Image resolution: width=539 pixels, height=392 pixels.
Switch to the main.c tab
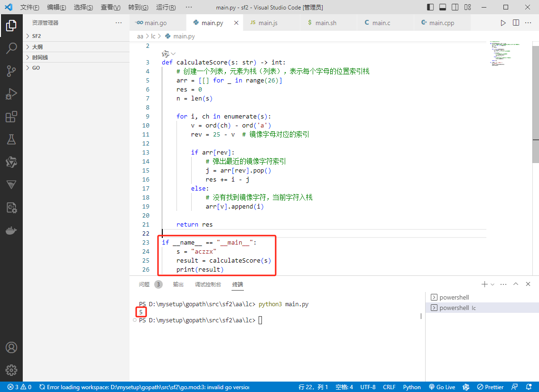(385, 23)
